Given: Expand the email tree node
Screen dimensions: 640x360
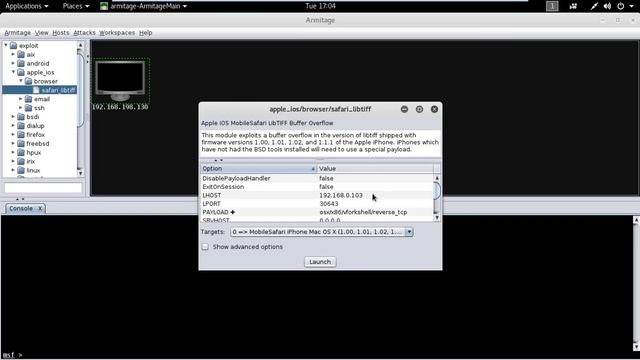Looking at the screenshot, I should coord(21,99).
